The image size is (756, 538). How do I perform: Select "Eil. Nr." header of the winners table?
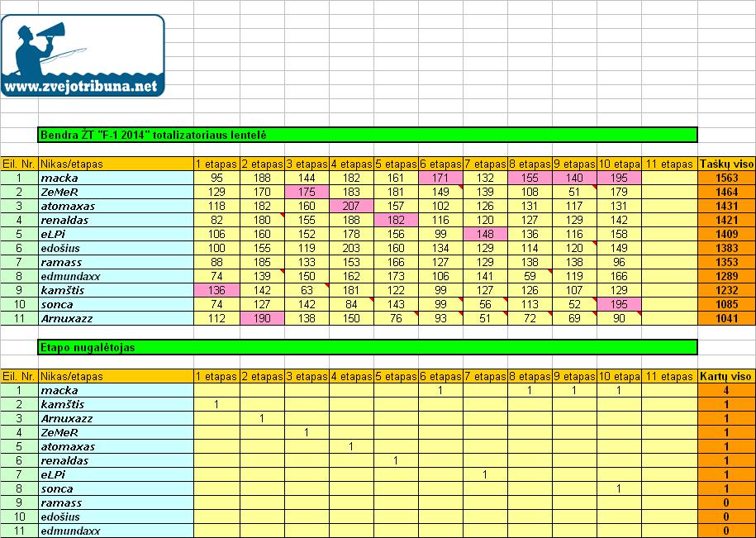click(19, 376)
